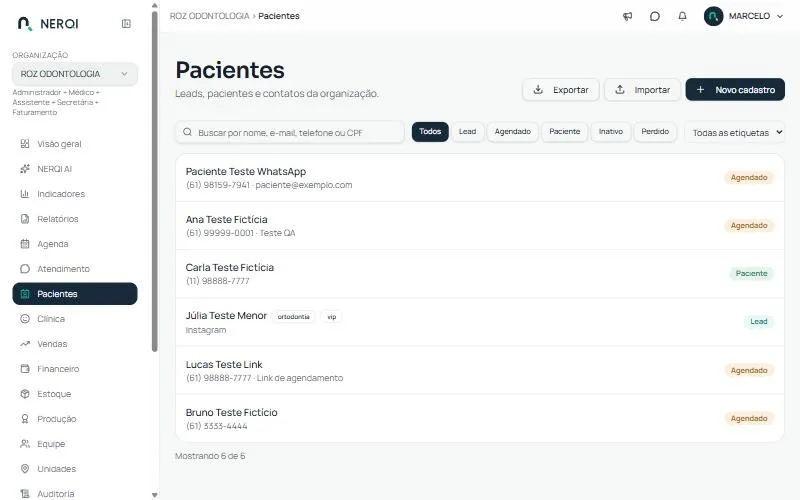The height and width of the screenshot is (500, 800).
Task: Click the plus icon on Novo cadastro
Action: tap(701, 90)
